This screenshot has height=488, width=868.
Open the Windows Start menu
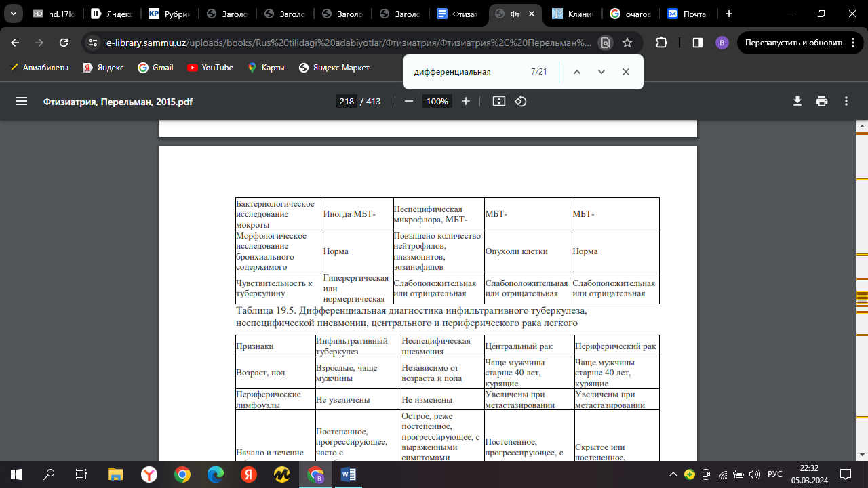[16, 474]
